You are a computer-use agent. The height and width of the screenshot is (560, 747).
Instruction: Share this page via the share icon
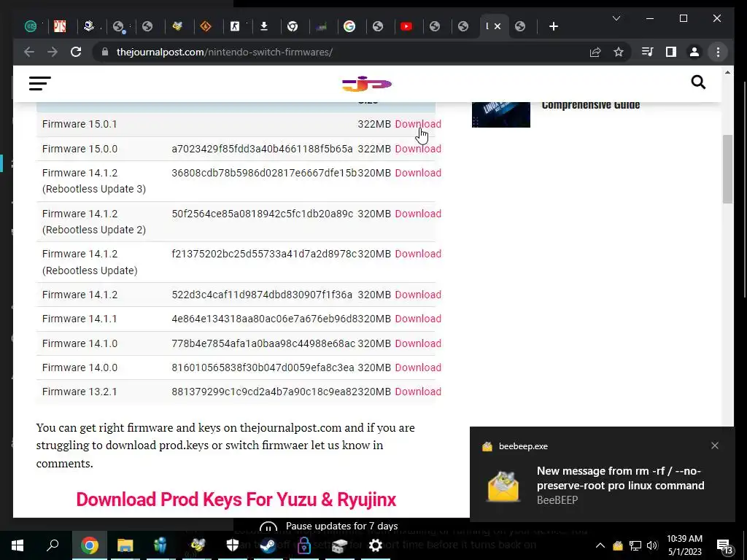(595, 52)
